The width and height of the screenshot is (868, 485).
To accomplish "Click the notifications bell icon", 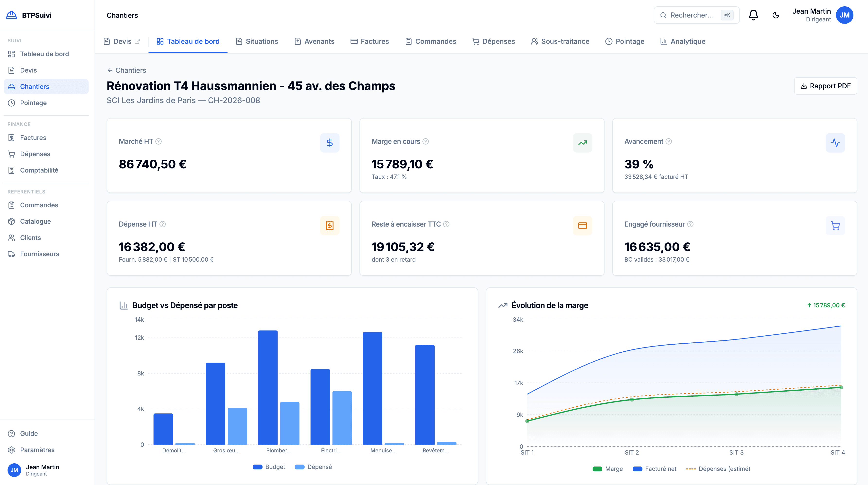I will point(753,15).
